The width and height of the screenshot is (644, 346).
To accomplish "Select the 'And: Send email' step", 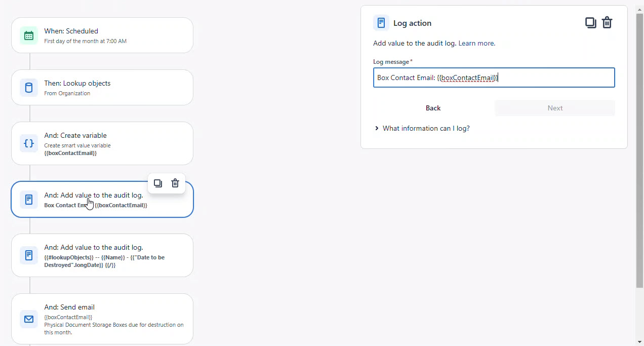I will click(x=102, y=319).
